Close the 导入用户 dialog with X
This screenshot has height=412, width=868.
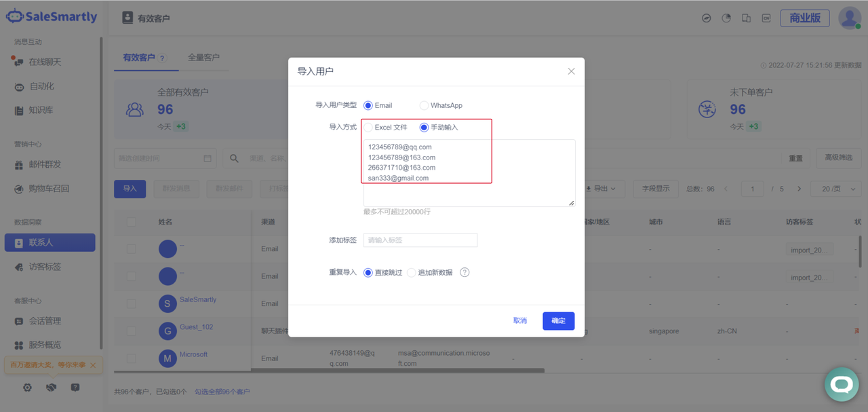click(571, 71)
